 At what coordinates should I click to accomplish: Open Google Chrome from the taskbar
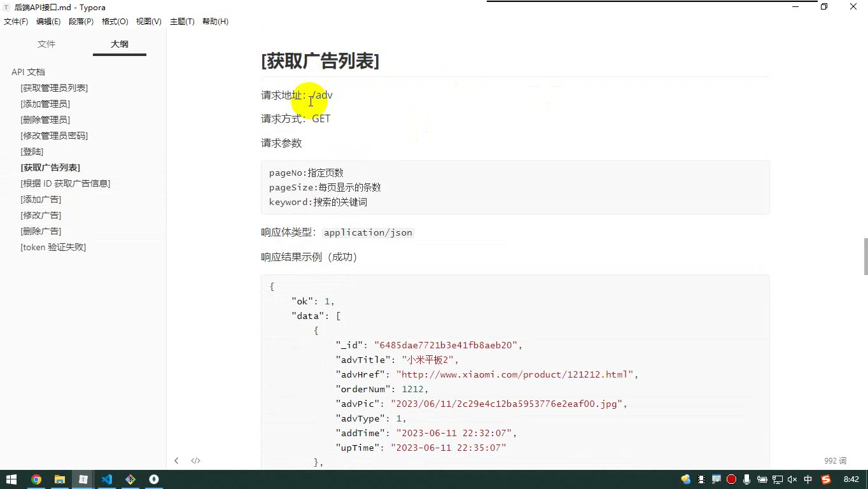pos(36,479)
